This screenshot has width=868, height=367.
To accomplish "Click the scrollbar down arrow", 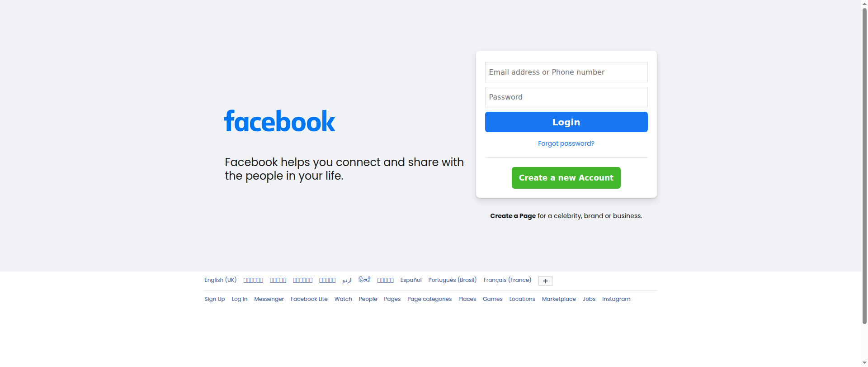I will pyautogui.click(x=864, y=363).
